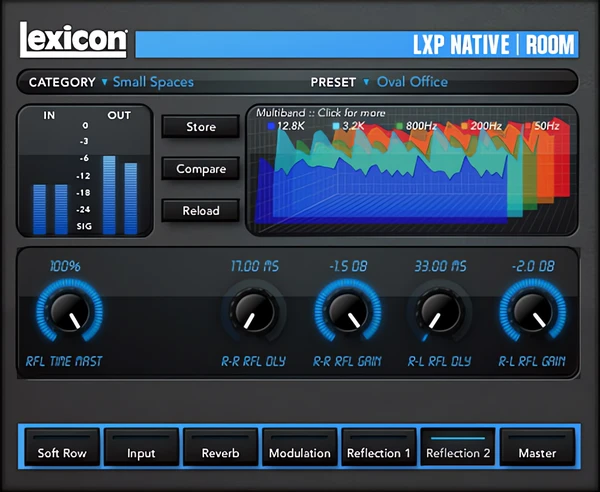
Task: Click the R-L RFL DLY knob
Action: (439, 311)
